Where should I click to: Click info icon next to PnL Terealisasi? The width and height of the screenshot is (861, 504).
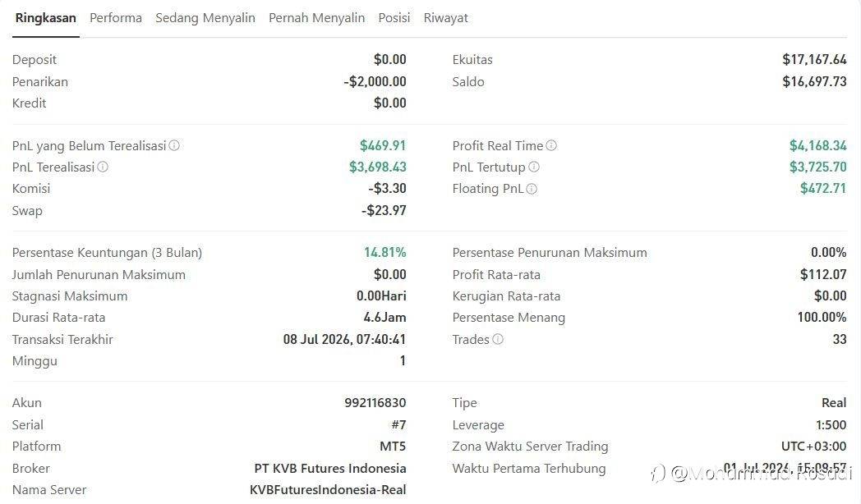click(x=103, y=167)
